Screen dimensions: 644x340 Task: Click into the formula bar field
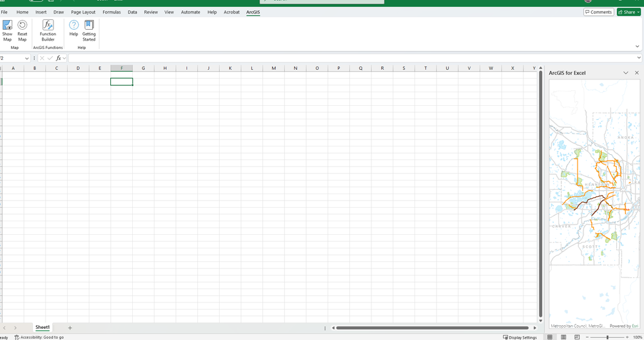(x=352, y=58)
